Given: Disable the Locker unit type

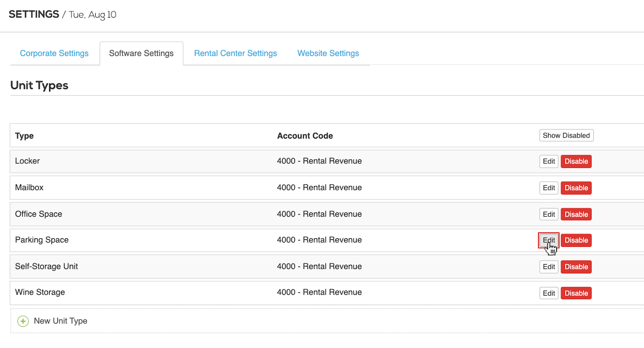Looking at the screenshot, I should [576, 161].
